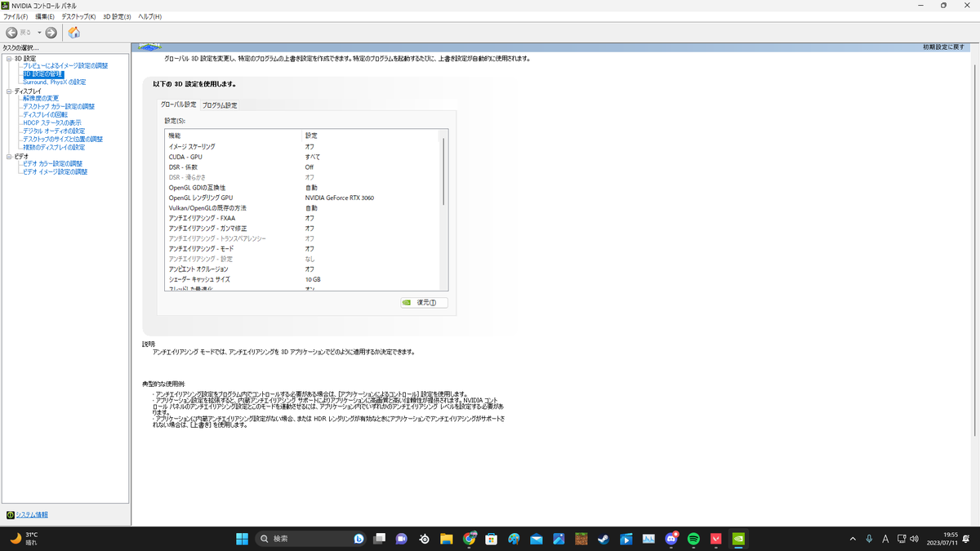Screen dimensions: 980x551
Task: Open HDCP ステータスの表示
Action: tap(52, 123)
